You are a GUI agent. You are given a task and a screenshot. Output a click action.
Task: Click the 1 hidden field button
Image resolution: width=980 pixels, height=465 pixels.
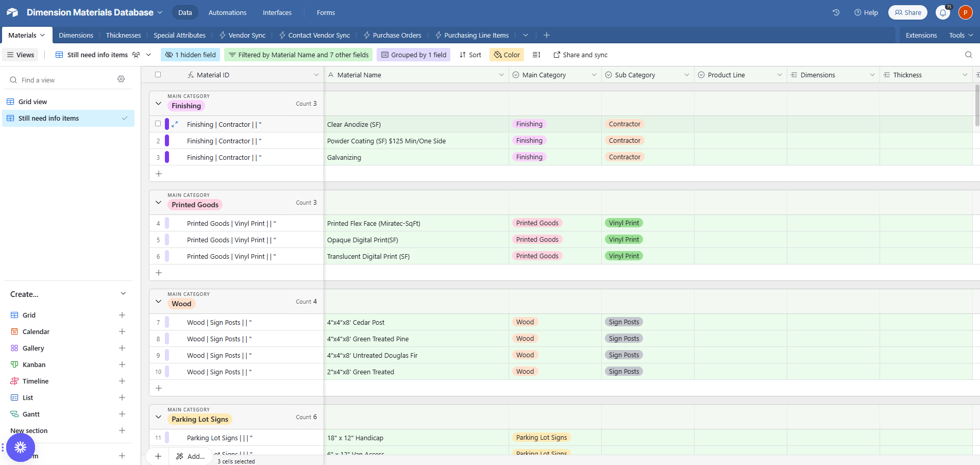point(191,55)
